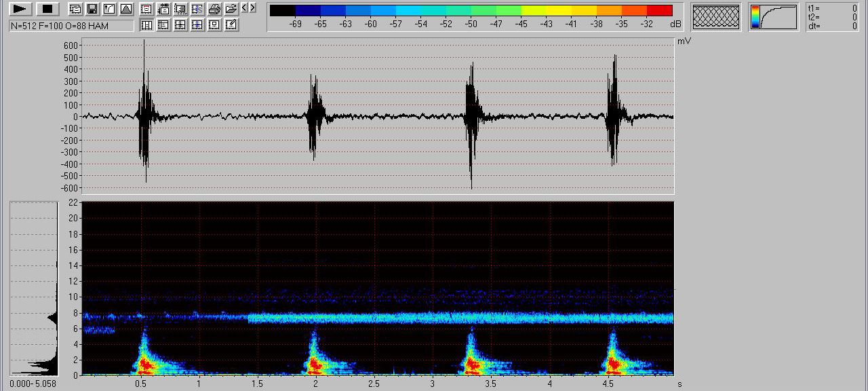This screenshot has height=391, width=868.
Task: Click the curve-and-scale icon next to the floppy disk
Action: tap(109, 9)
